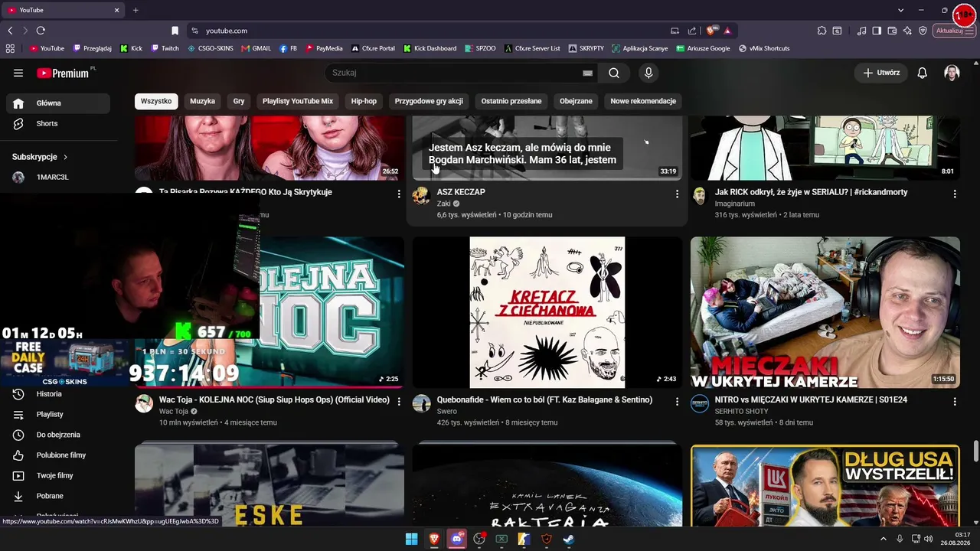
Task: Click the taskbar volume icon
Action: (928, 539)
